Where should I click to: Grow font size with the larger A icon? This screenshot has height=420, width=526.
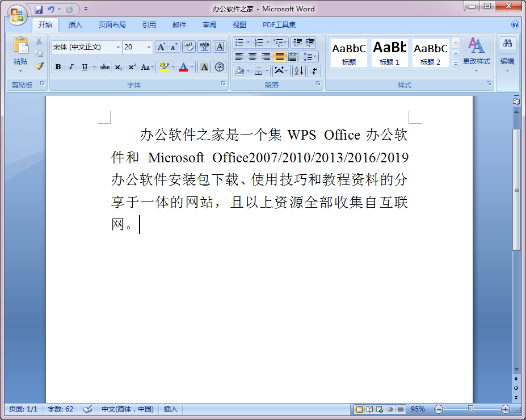click(x=161, y=47)
